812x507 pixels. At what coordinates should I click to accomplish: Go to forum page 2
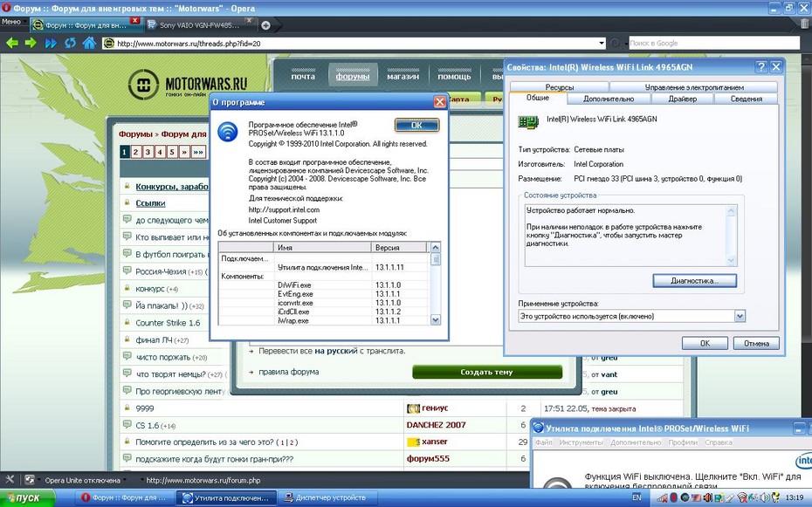tap(135, 152)
